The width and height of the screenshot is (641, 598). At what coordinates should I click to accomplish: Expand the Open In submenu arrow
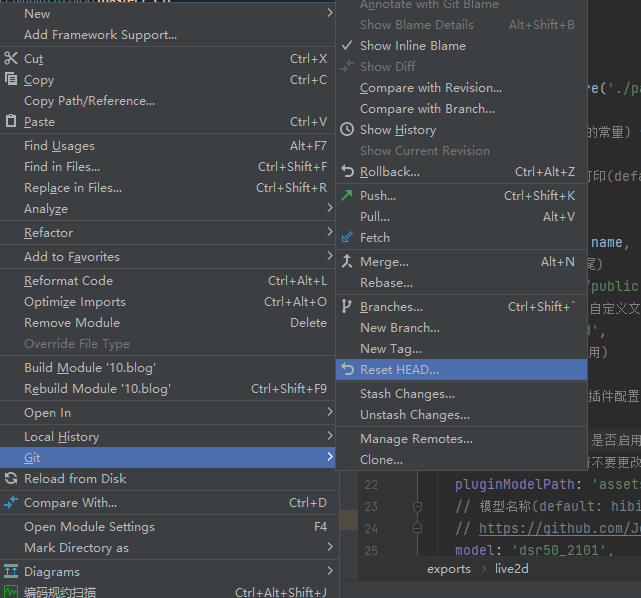point(329,412)
